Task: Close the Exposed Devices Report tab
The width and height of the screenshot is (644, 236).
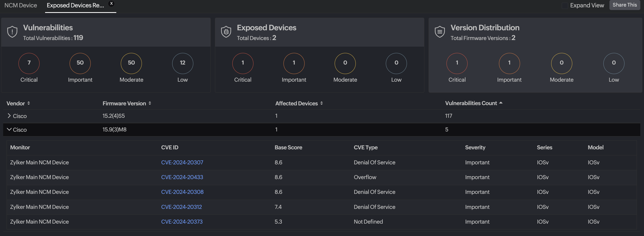Action: click(x=111, y=4)
